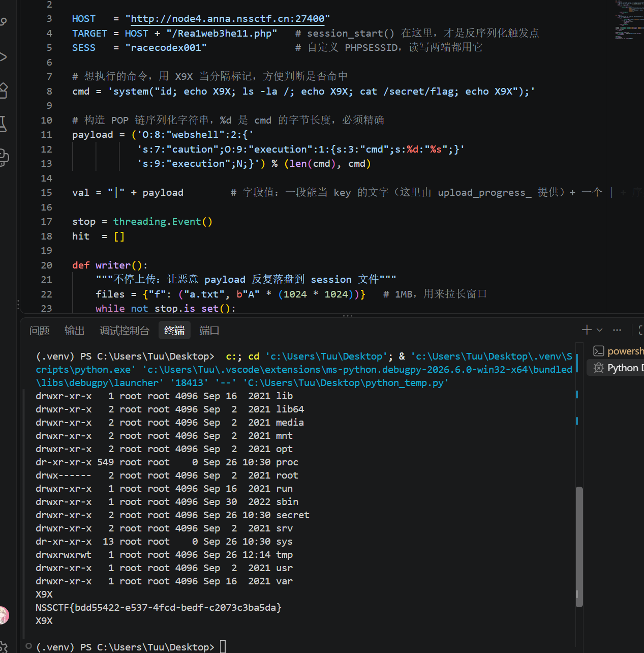Open the Accounts avatar menu
Image resolution: width=644 pixels, height=653 pixels.
3,615
